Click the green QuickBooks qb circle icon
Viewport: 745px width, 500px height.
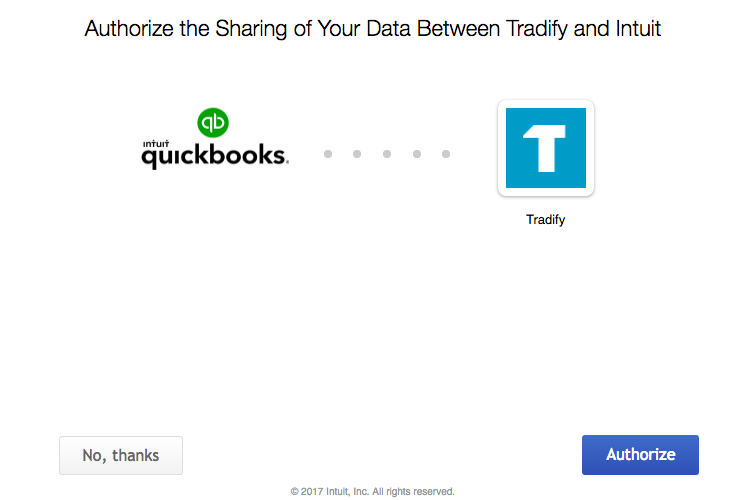click(x=213, y=123)
